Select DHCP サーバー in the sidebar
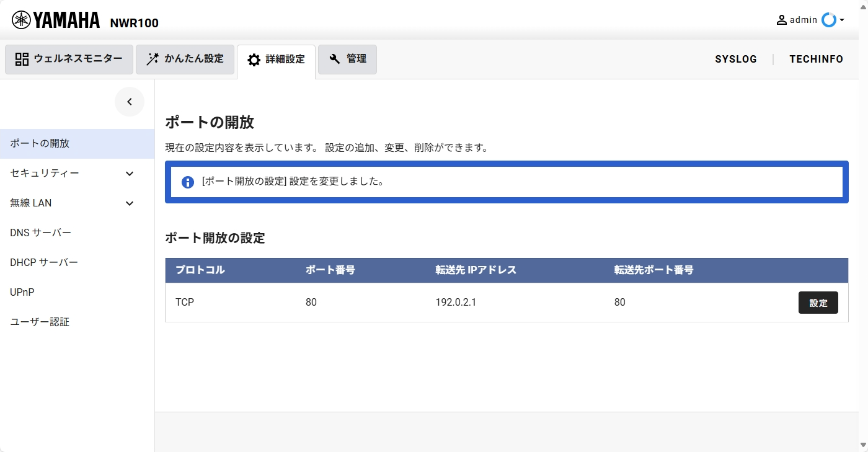 43,262
